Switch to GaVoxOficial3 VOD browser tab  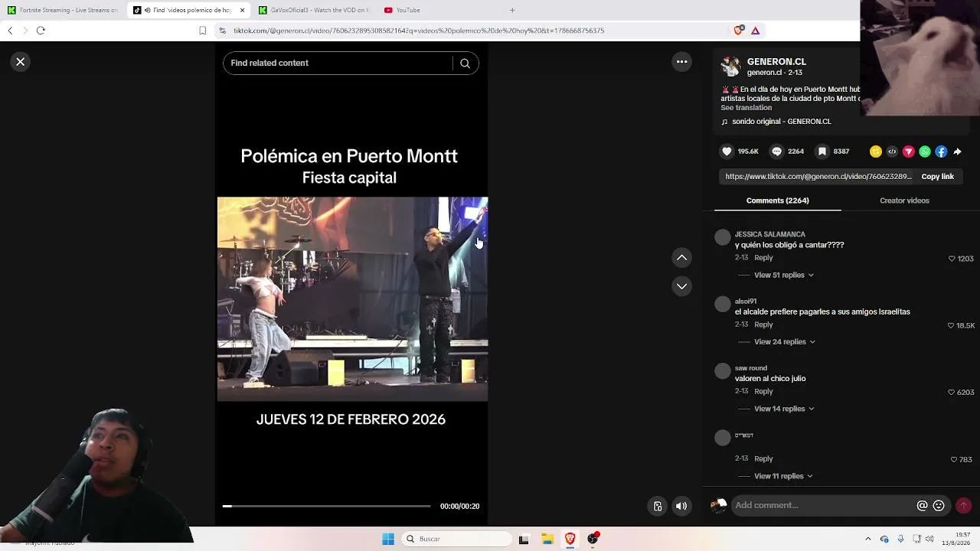click(315, 10)
